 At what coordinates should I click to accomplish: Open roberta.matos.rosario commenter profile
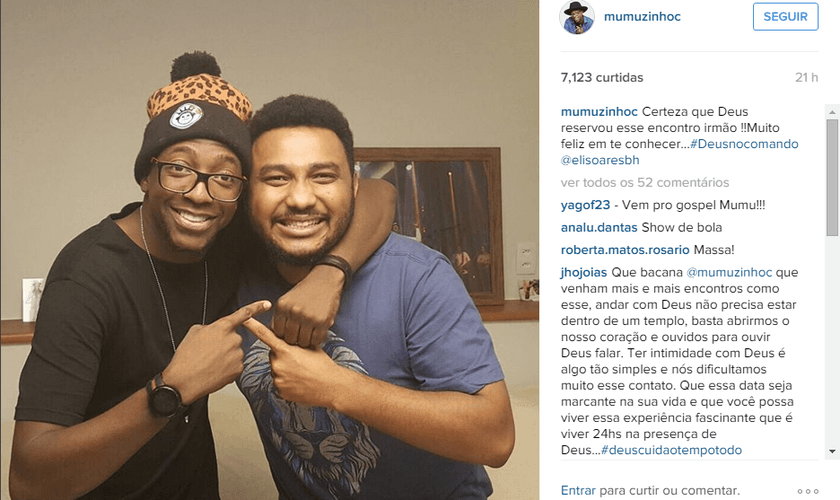(x=625, y=250)
